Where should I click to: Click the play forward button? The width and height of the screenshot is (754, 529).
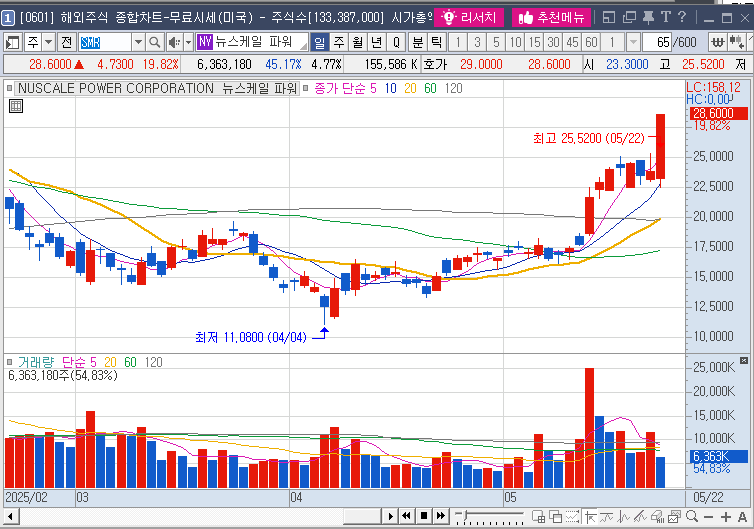[390, 516]
